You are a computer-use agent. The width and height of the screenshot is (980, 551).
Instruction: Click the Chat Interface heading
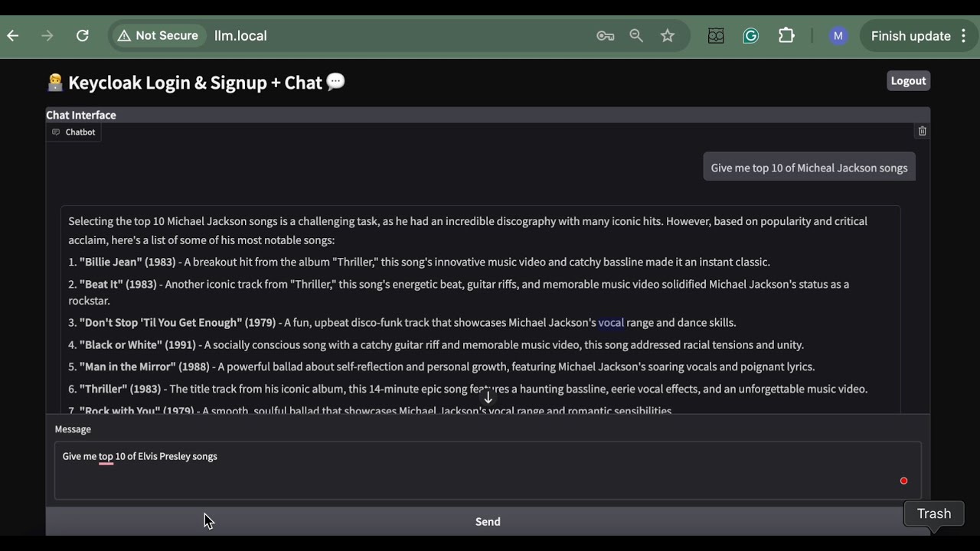81,115
